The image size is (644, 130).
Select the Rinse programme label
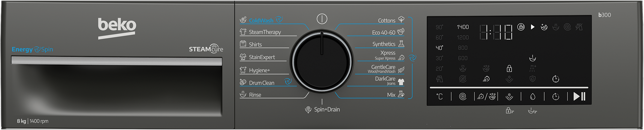[x=255, y=95]
